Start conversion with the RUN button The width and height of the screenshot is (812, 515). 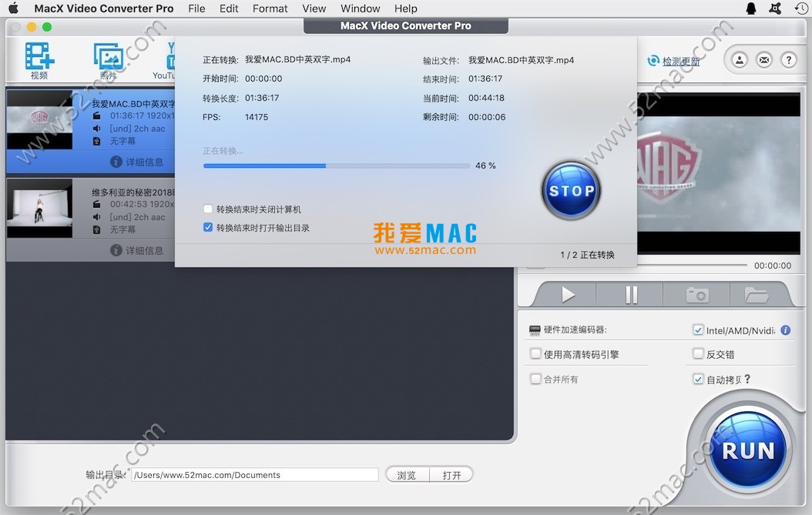[748, 450]
